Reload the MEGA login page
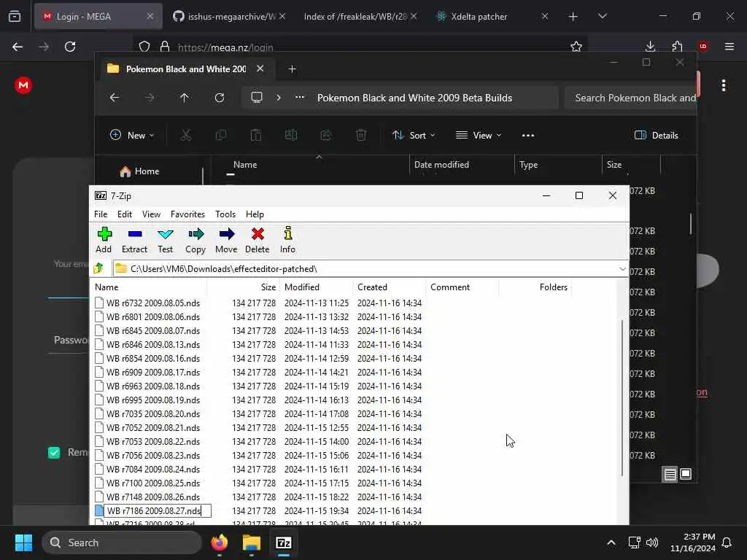 (x=70, y=47)
